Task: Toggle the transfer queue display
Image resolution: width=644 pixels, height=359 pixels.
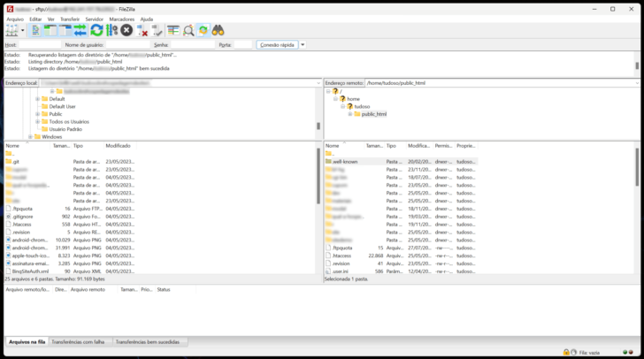Action: click(x=80, y=30)
